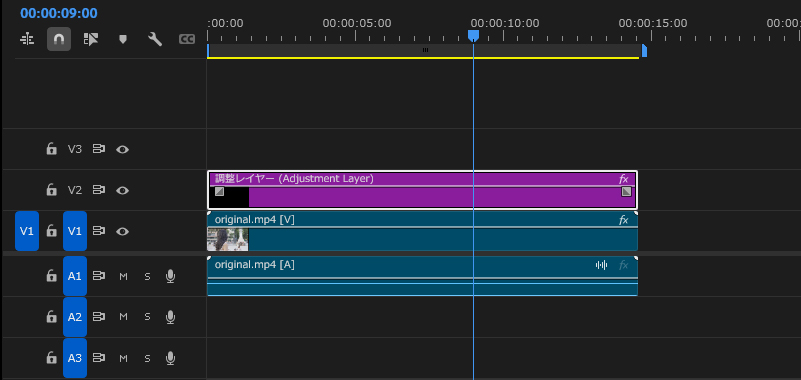Toggle sync lock on A1 track

(x=99, y=276)
